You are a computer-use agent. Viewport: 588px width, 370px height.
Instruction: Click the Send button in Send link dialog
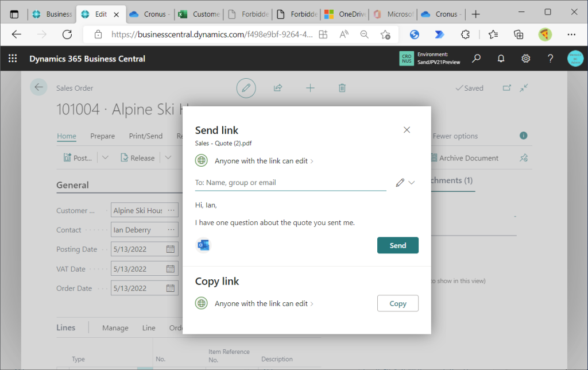397,245
